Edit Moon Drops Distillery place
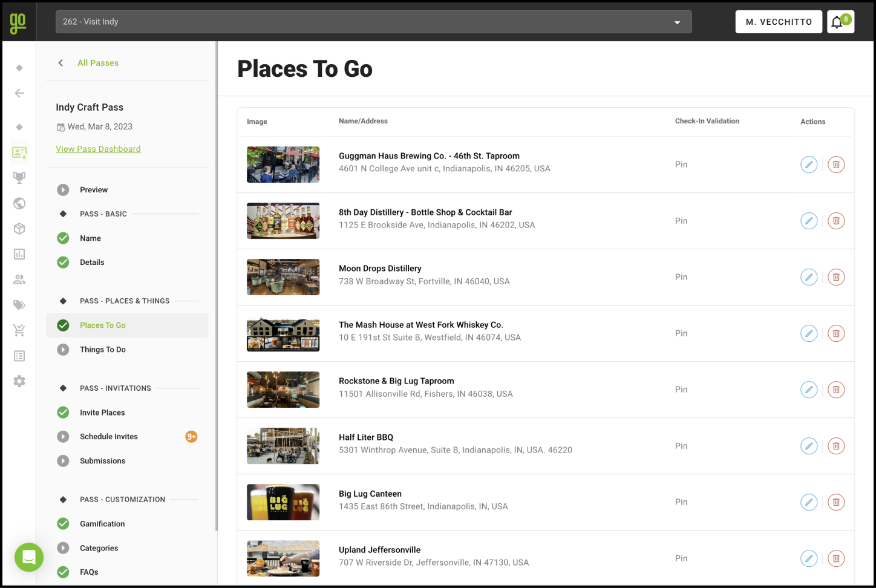Screen dimensions: 876x588 (809, 277)
